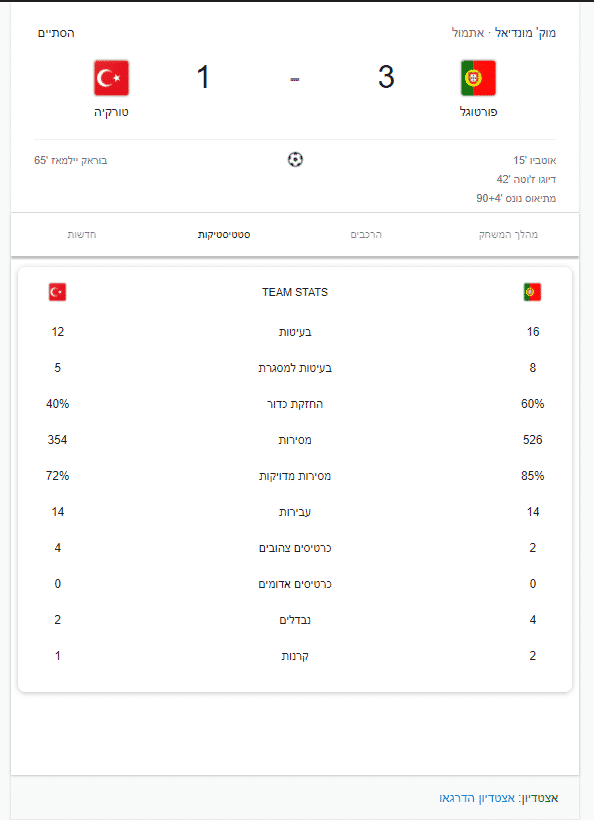594x820 pixels.
Task: Click the small Turkey flag in team stats
Action: pos(58,292)
